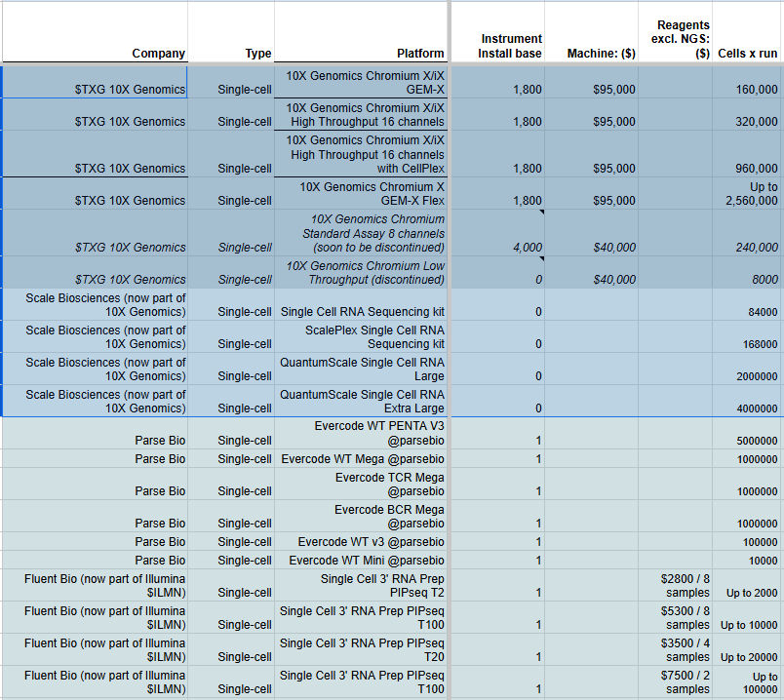Click the soon to be discontinued platform cell
Image resolution: width=784 pixels, height=700 pixels.
[x=360, y=233]
